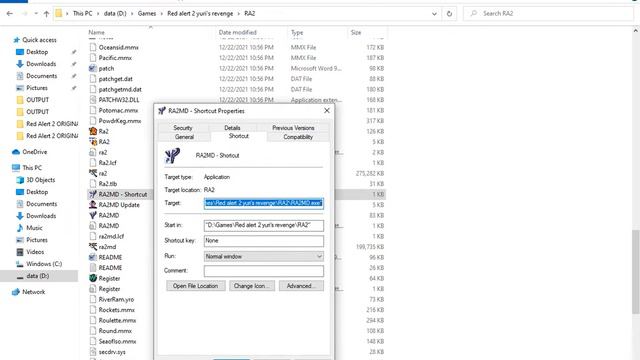Switch to the General tab
The image size is (640, 360).
click(184, 137)
